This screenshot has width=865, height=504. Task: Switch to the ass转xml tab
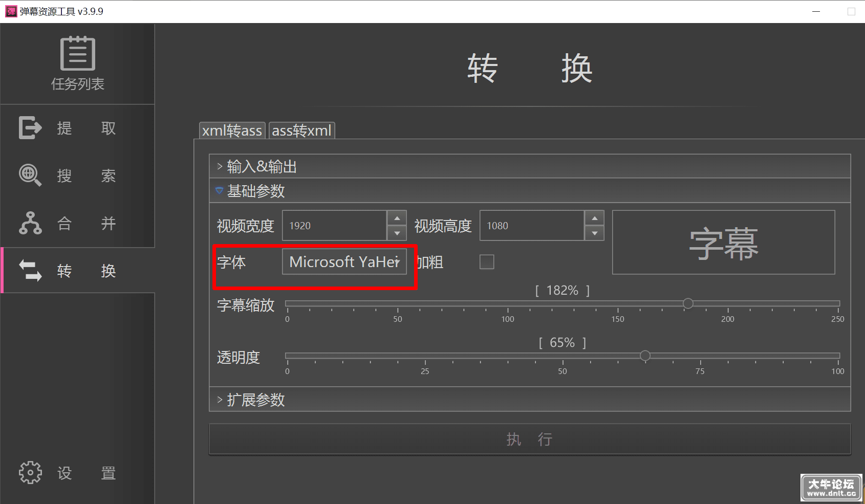[301, 130]
